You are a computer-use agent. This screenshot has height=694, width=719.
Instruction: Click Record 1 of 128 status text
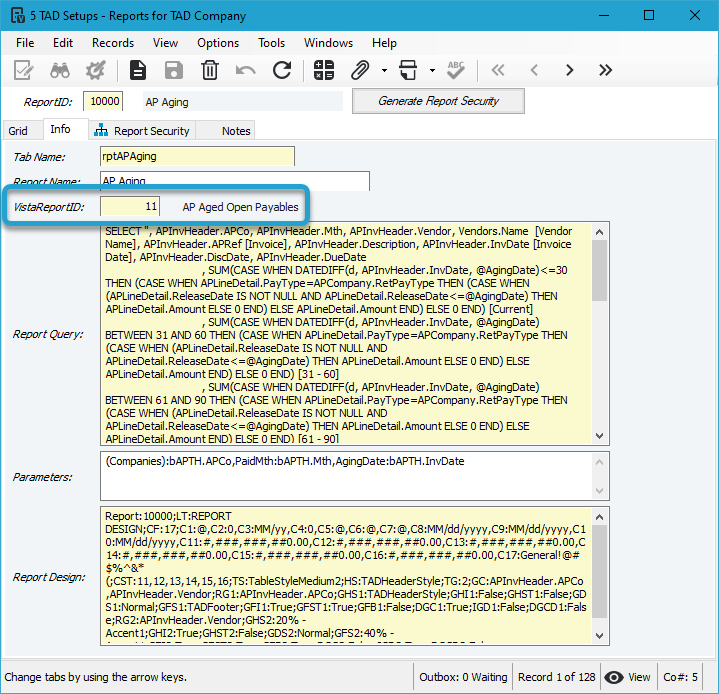tap(557, 677)
